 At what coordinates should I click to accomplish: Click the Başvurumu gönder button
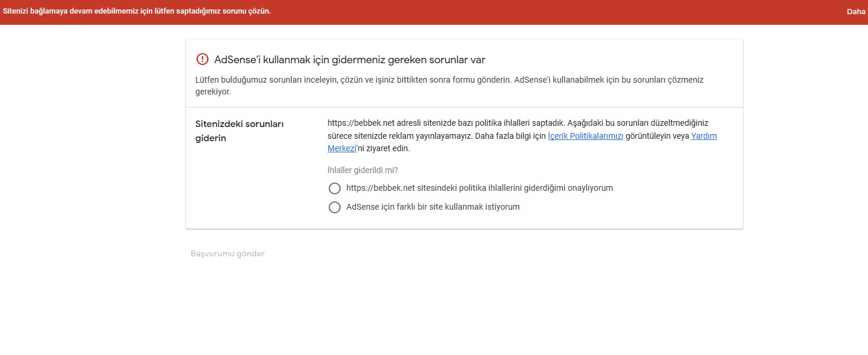[228, 254]
